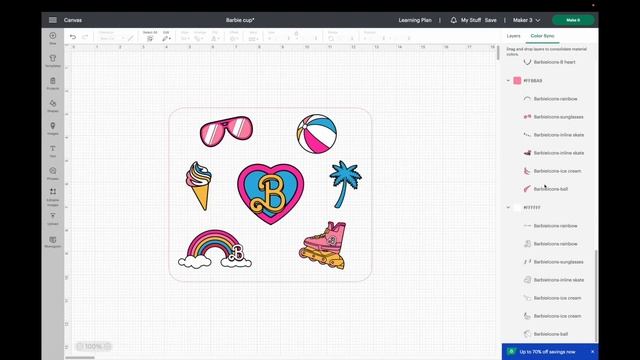640x360 pixels.
Task: Select the Barbieicons-B heart layer
Action: tap(549, 62)
